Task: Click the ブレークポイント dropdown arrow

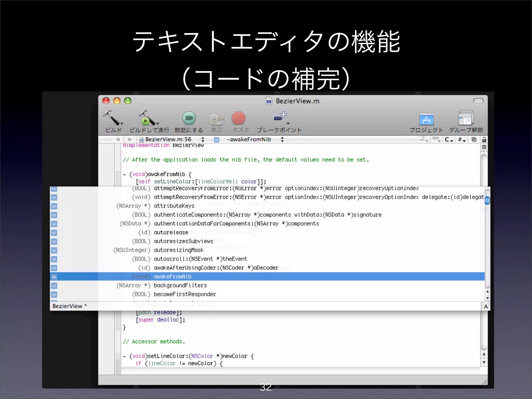Action: click(288, 124)
